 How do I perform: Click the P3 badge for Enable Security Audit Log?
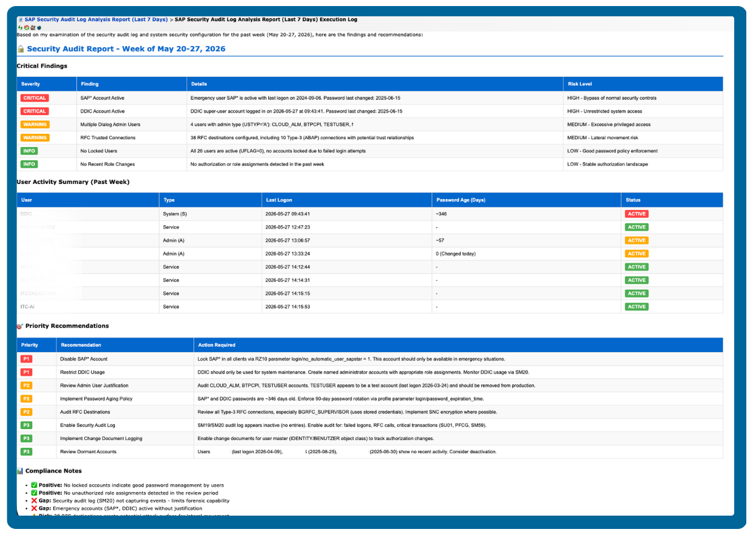click(x=26, y=425)
